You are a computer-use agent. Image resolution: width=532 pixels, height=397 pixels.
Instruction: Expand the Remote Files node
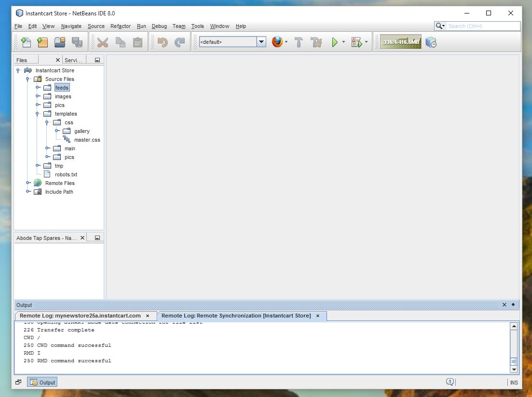click(28, 183)
